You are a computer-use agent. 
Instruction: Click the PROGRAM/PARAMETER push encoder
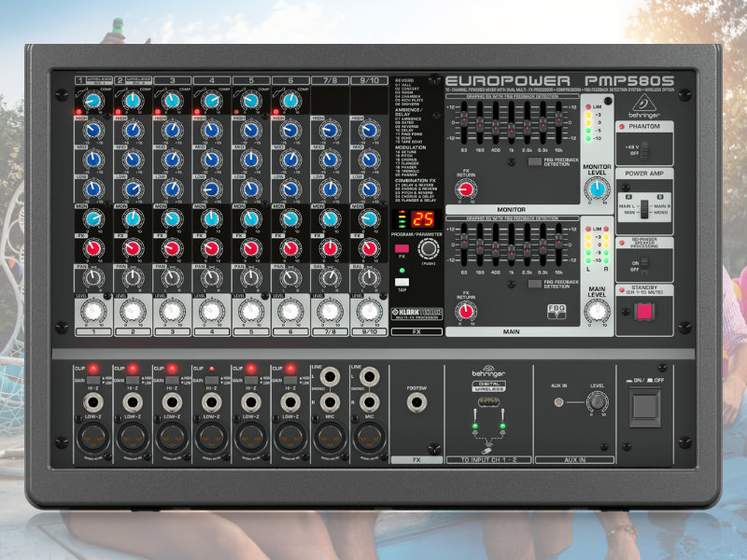(x=429, y=248)
